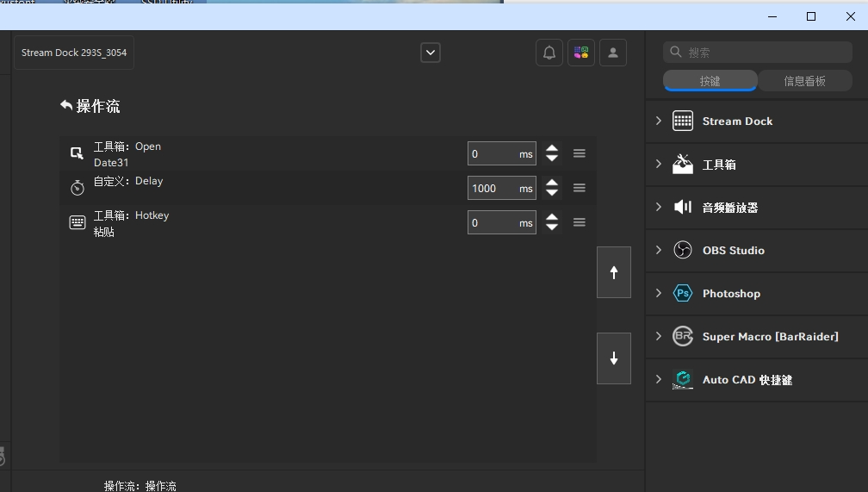Expand the 工具箱 category
The width and height of the screenshot is (868, 492).
click(659, 165)
